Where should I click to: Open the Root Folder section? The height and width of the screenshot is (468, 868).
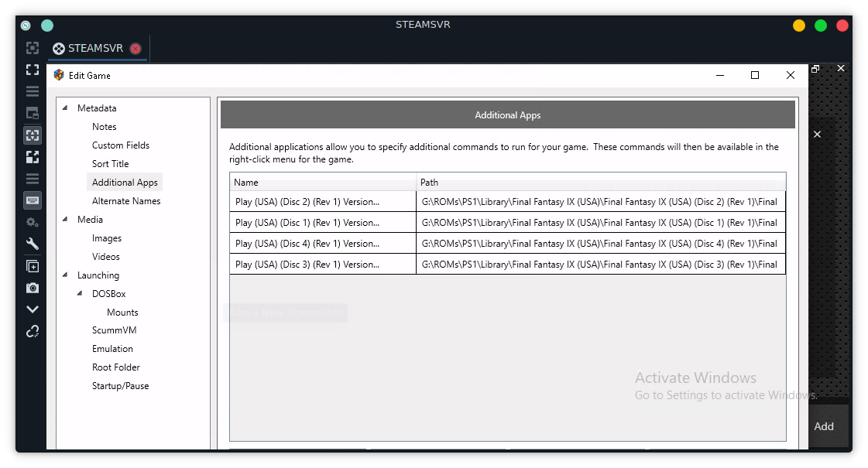click(x=115, y=367)
